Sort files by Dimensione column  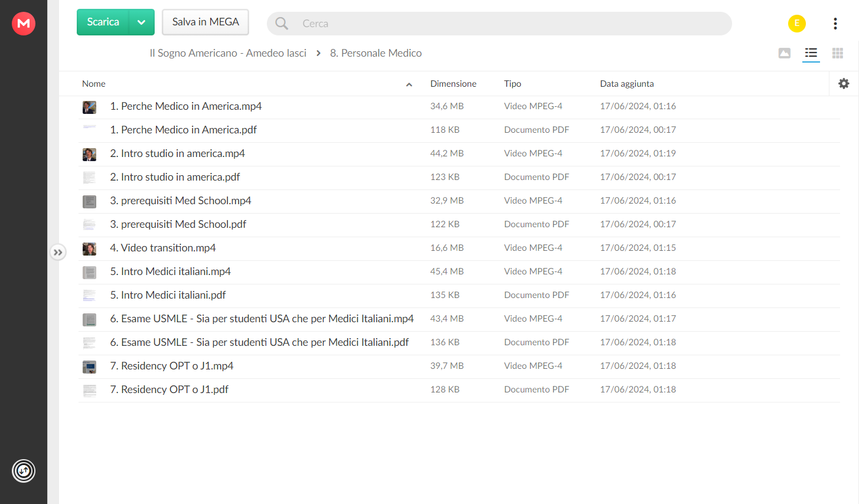453,84
